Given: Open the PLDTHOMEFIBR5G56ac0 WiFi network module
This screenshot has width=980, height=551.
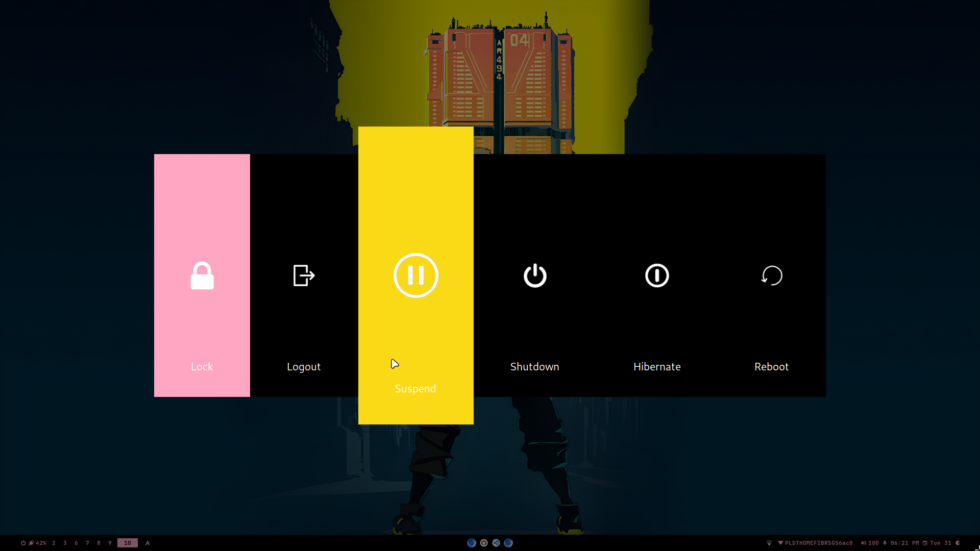Looking at the screenshot, I should [815, 543].
